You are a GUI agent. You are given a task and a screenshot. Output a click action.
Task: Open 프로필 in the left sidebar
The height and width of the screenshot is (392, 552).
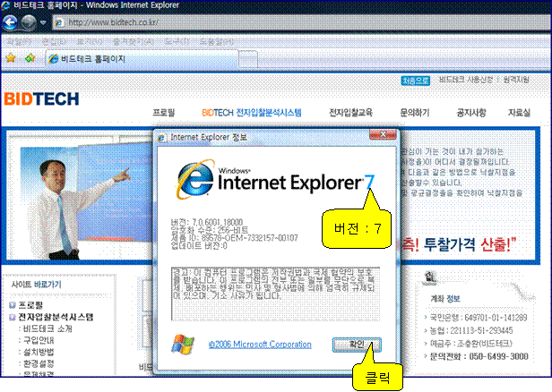tap(30, 305)
